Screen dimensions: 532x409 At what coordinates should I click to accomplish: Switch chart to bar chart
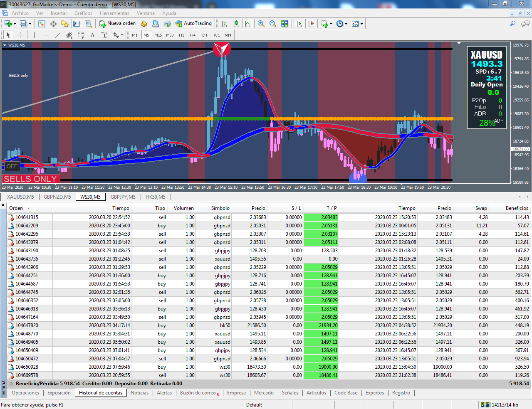click(x=224, y=24)
